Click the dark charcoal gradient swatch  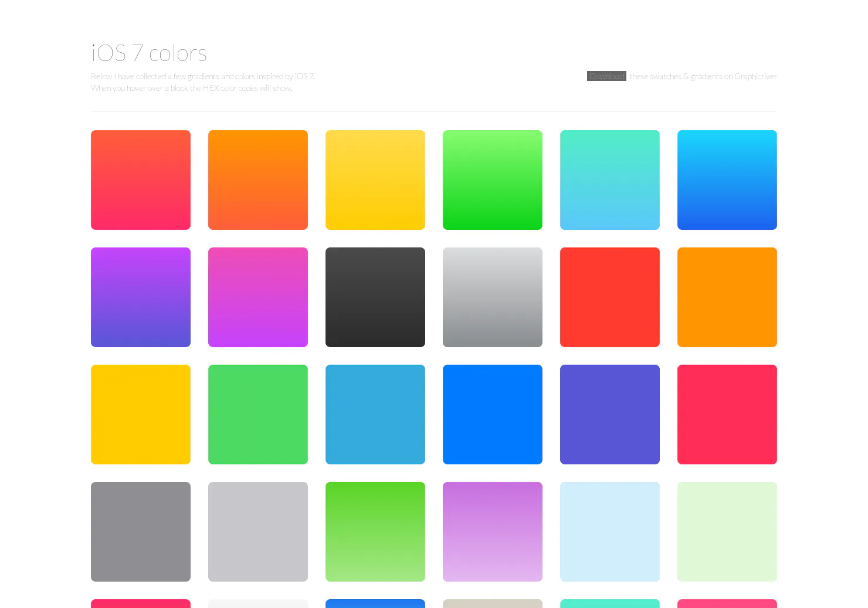tap(375, 297)
